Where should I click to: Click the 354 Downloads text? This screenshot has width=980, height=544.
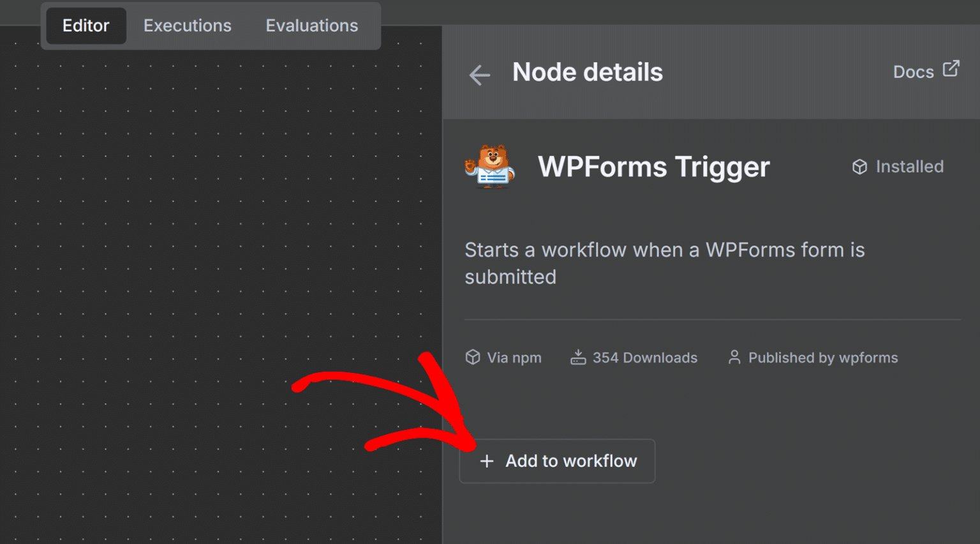[x=644, y=358]
